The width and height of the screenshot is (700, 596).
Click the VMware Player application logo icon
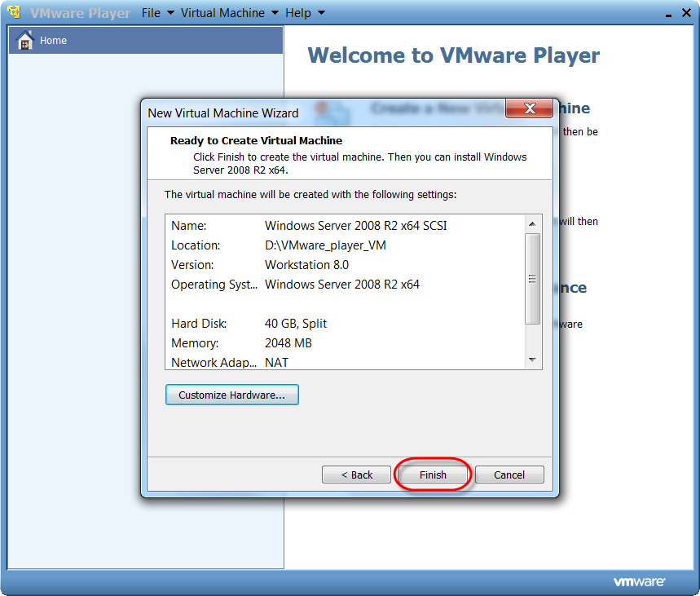click(14, 12)
